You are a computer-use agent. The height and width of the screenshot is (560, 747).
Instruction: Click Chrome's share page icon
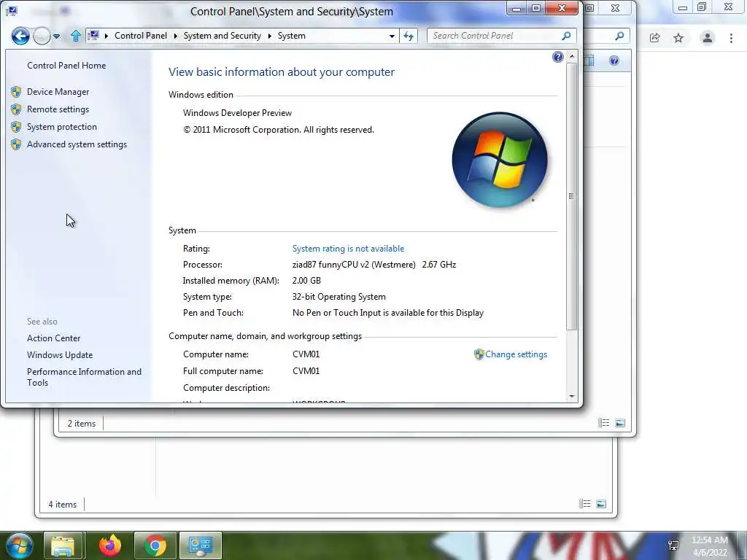pos(654,38)
